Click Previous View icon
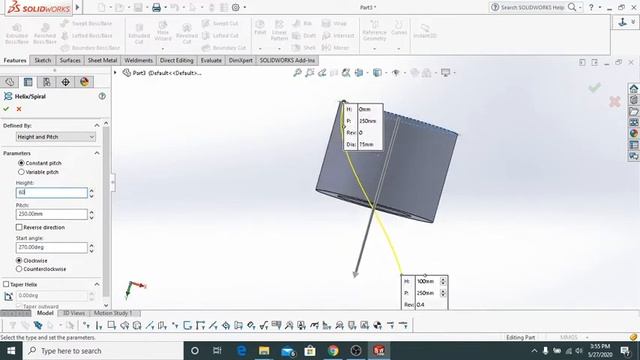This screenshot has height=360, width=640. [x=322, y=73]
